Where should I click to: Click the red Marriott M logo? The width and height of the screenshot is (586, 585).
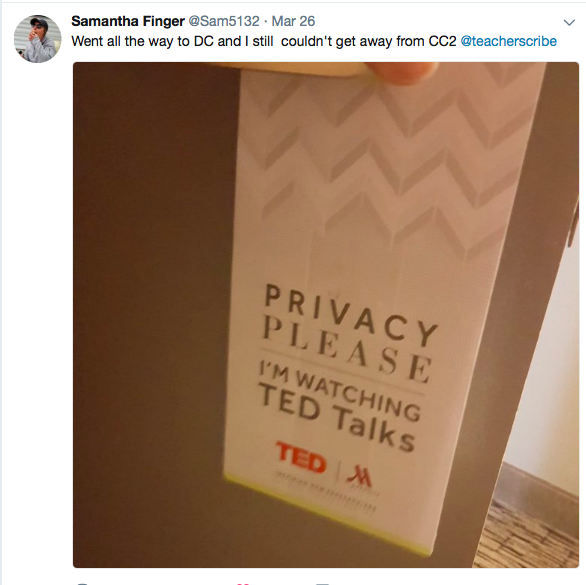tap(359, 476)
